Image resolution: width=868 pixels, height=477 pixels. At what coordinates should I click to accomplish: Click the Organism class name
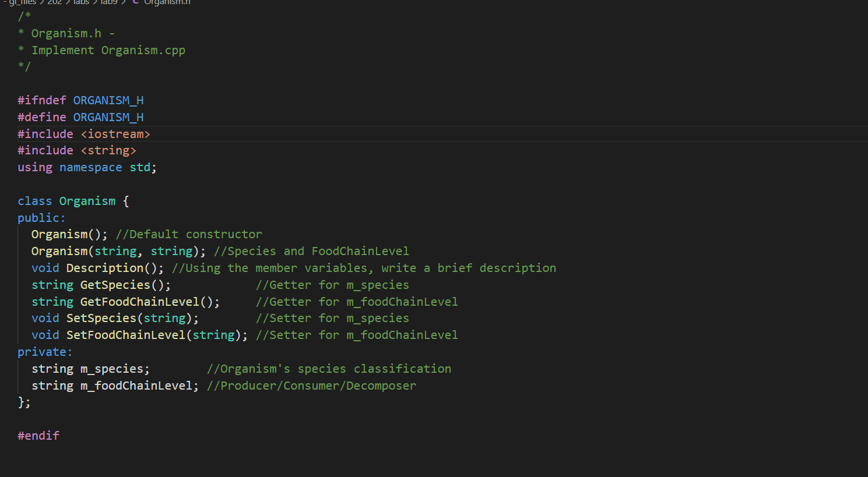[87, 200]
